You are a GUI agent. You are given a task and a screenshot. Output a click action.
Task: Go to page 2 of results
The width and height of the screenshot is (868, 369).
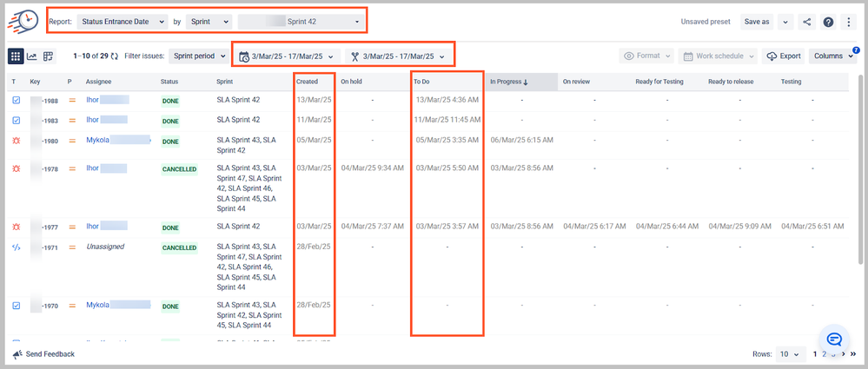coord(825,354)
